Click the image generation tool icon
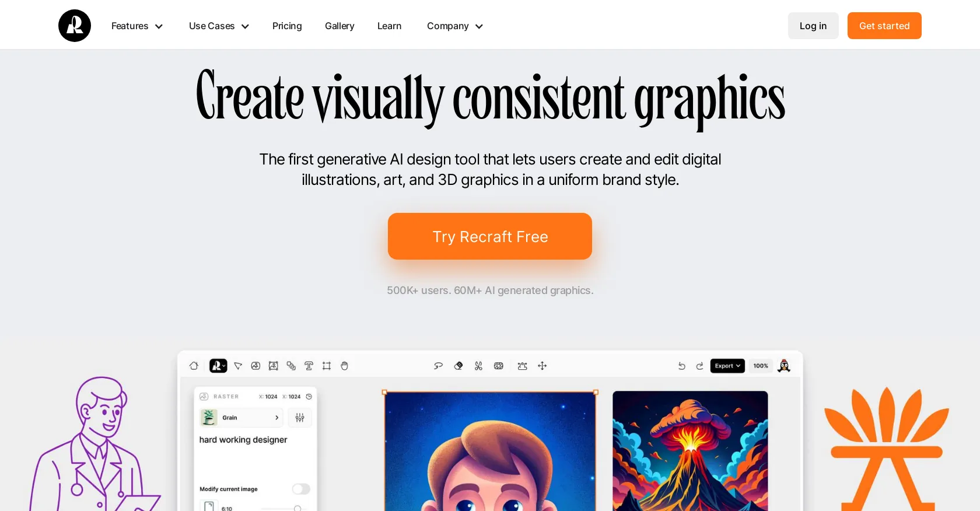 (256, 366)
